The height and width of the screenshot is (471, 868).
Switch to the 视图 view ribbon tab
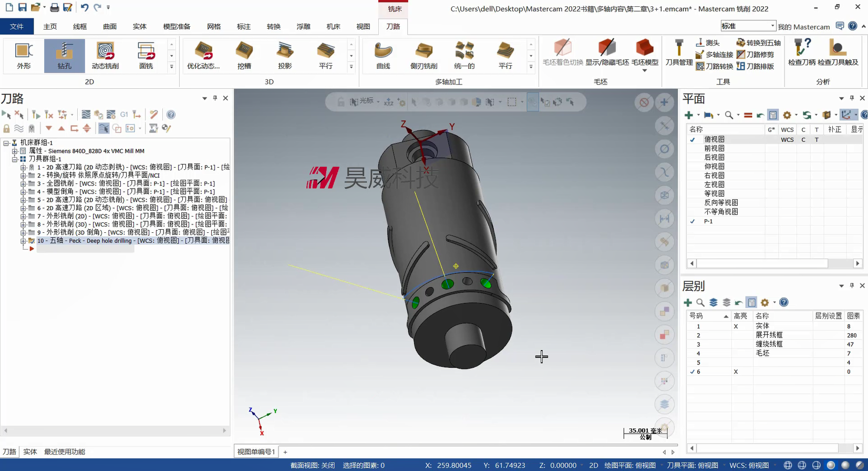click(x=363, y=26)
